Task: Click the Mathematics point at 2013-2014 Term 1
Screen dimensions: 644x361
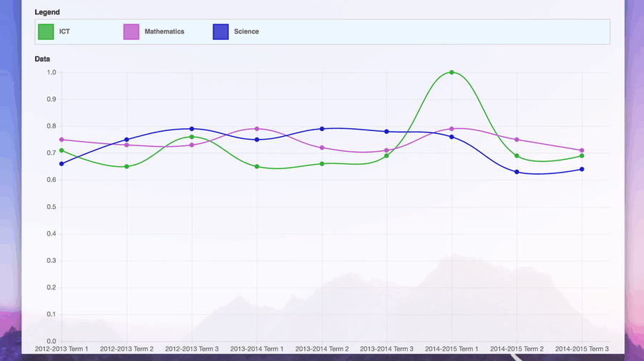Action: pos(257,129)
